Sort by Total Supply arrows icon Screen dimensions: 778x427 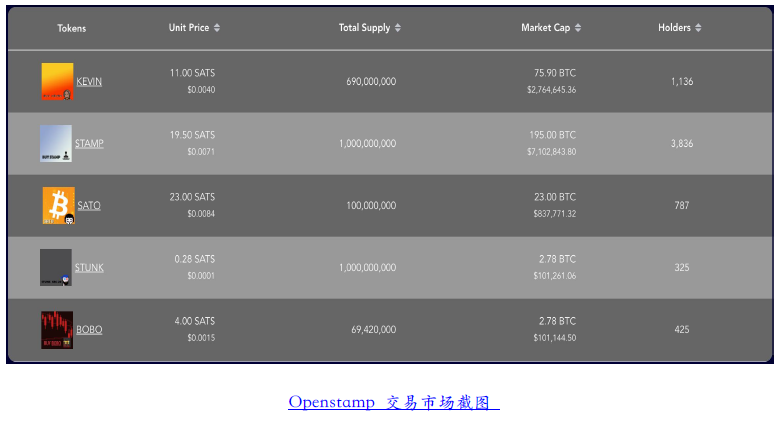[399, 28]
